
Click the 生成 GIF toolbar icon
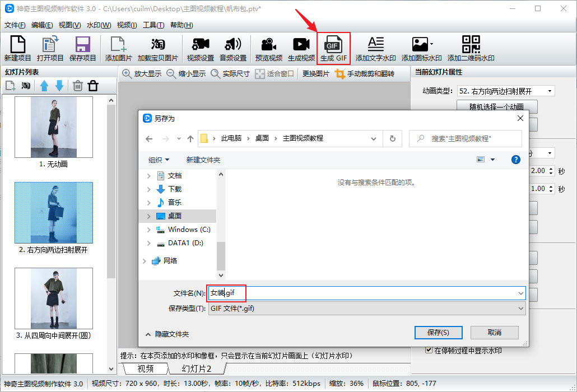(x=333, y=48)
